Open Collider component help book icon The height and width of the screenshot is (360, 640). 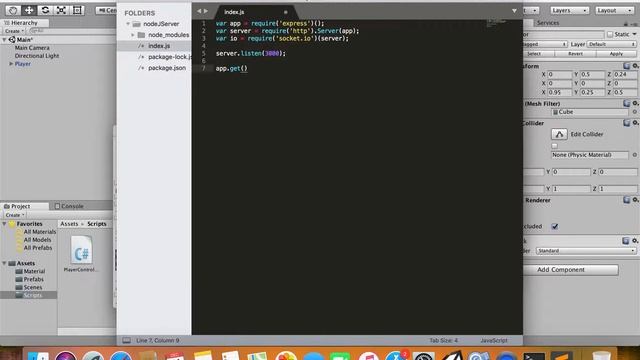click(x=627, y=122)
